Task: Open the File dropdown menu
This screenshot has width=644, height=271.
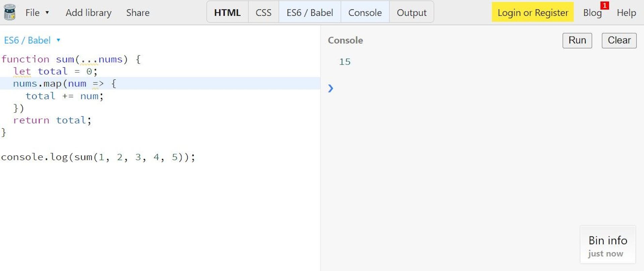Action: tap(37, 13)
